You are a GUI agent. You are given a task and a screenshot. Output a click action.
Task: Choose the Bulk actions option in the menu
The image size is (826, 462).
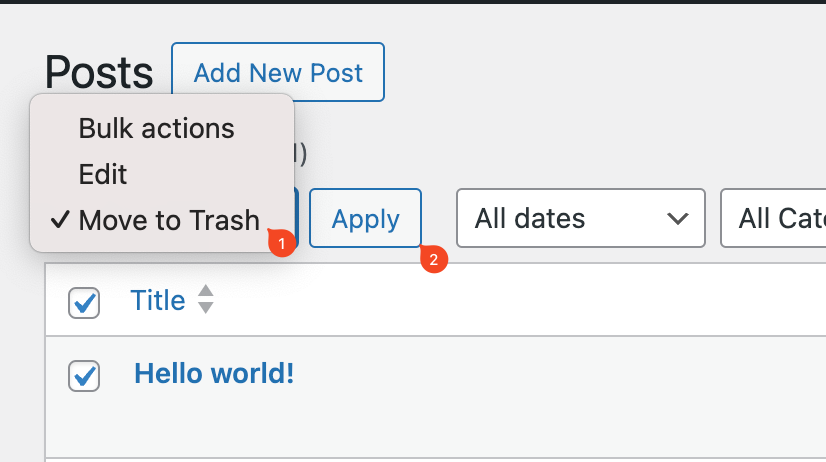(156, 129)
